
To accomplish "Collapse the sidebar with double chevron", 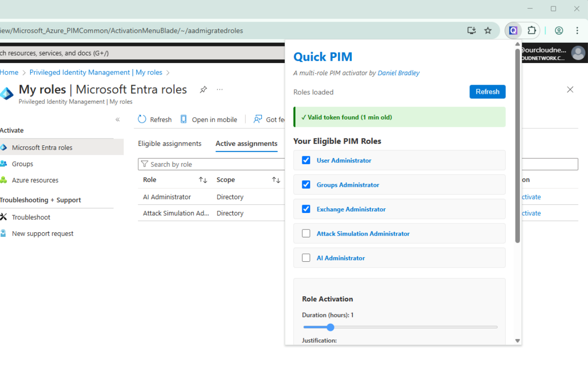I will [x=118, y=120].
